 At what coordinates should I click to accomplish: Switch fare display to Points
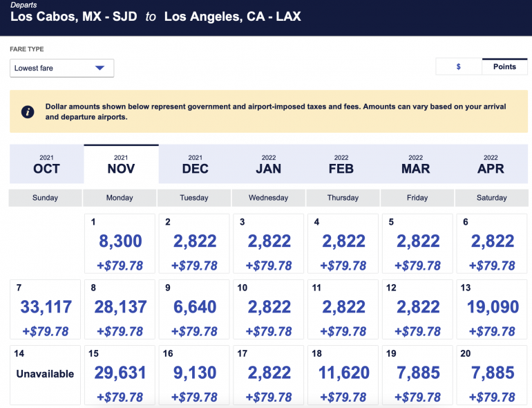(504, 66)
